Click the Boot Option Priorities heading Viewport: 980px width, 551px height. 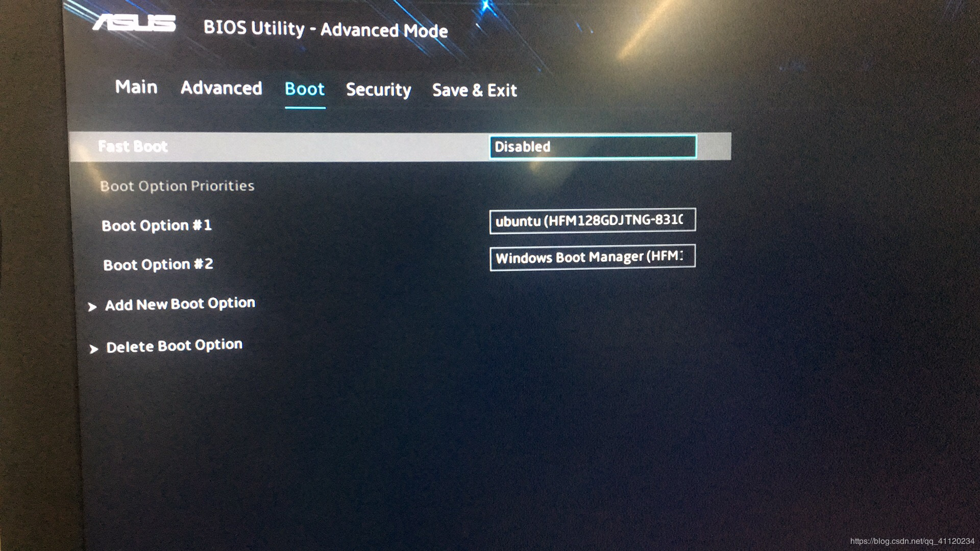tap(177, 186)
